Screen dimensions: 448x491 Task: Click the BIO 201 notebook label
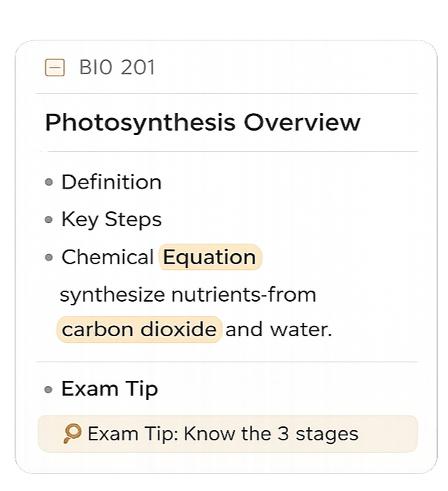[117, 68]
